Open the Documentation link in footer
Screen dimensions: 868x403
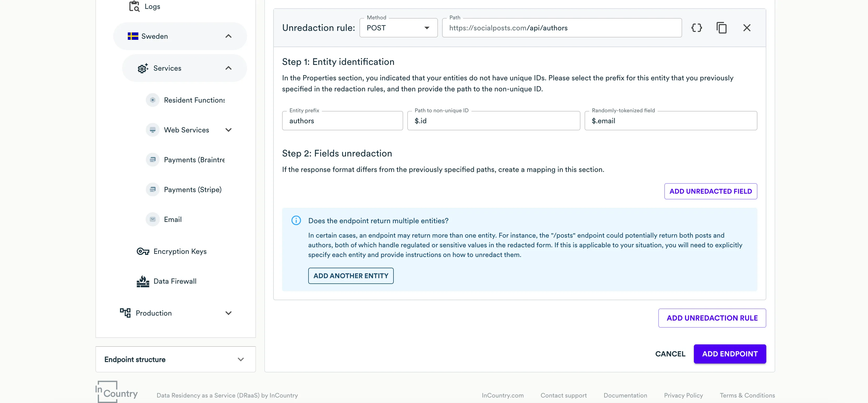pyautogui.click(x=625, y=395)
